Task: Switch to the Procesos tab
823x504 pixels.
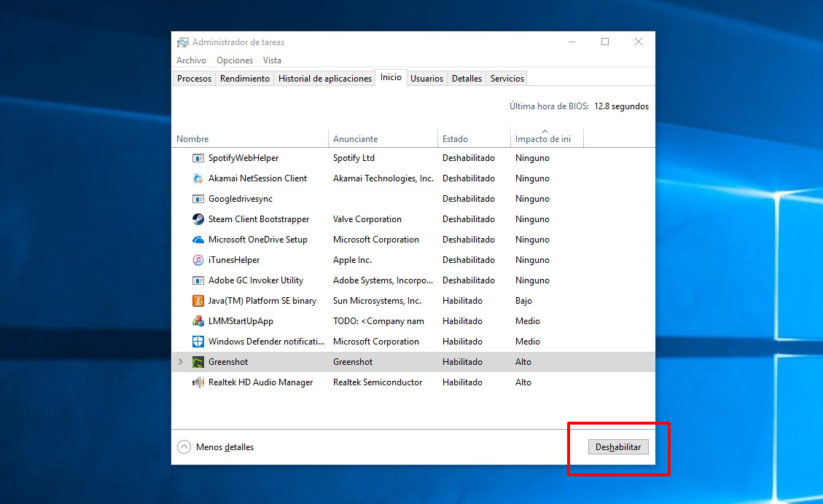Action: click(x=194, y=78)
